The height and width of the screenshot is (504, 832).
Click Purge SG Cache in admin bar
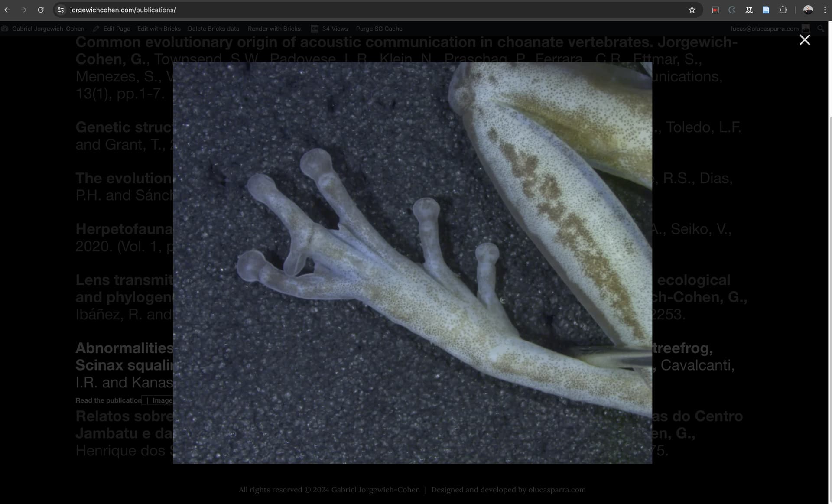[x=379, y=29]
